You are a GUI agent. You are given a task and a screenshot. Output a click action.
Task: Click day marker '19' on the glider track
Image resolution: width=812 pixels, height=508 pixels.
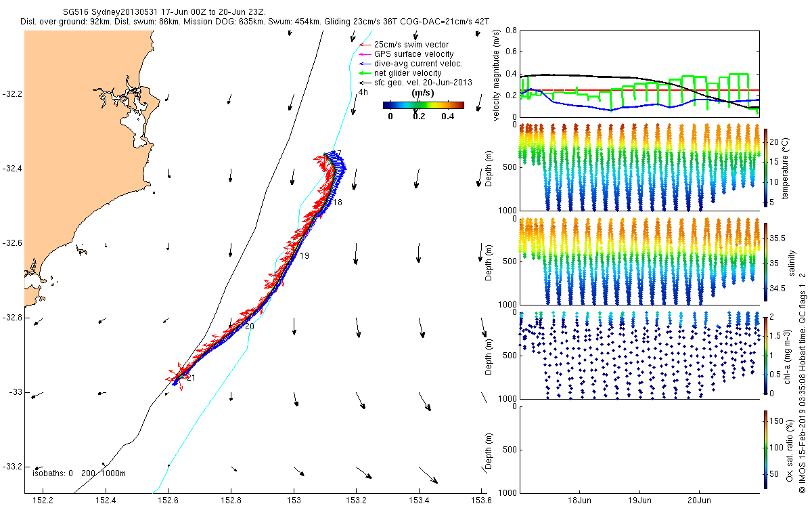pos(304,256)
